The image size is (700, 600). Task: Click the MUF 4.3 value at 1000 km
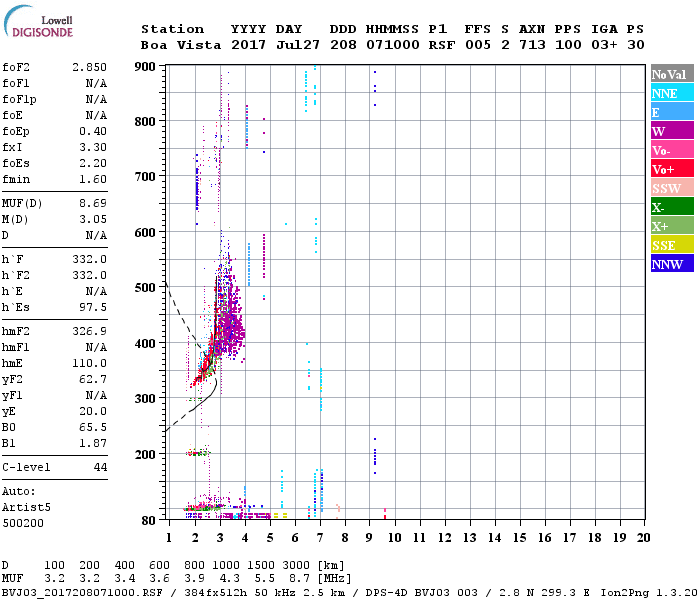(229, 579)
